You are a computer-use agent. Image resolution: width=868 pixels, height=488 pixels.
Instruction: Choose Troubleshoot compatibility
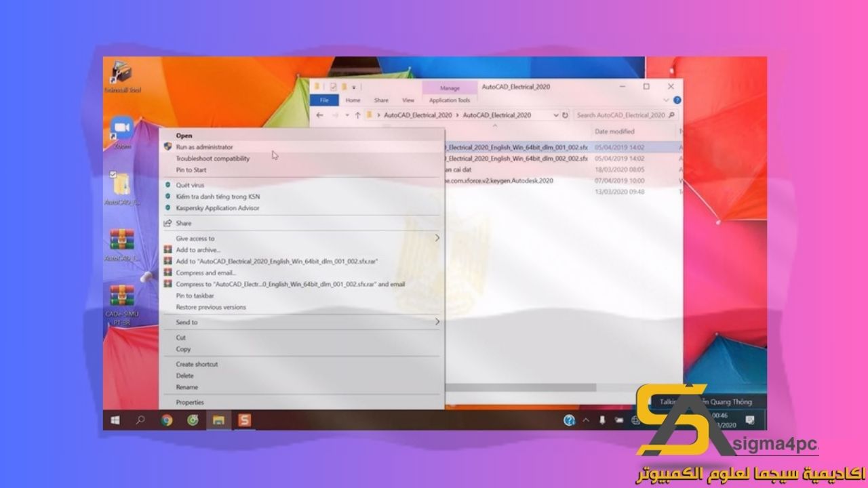point(213,159)
